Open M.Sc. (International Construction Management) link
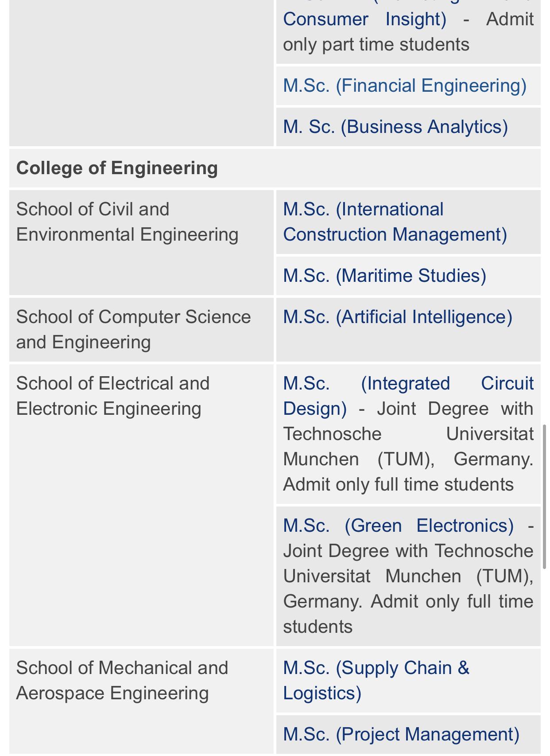 coord(394,222)
